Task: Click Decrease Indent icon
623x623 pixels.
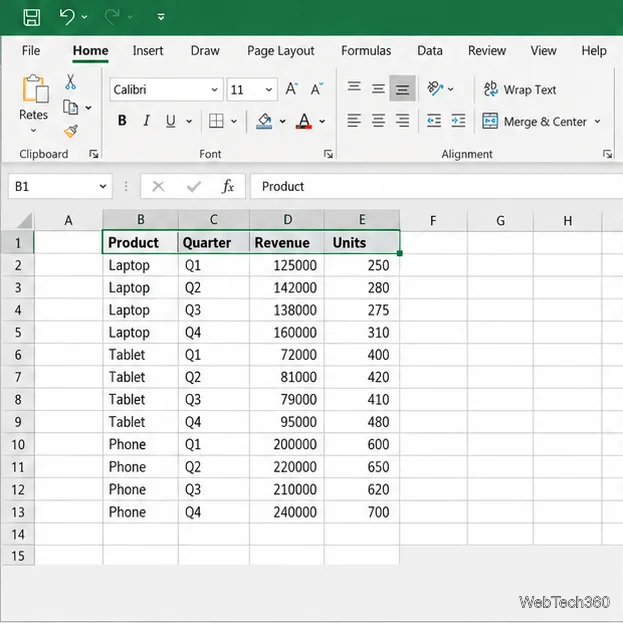Action: coord(434,121)
